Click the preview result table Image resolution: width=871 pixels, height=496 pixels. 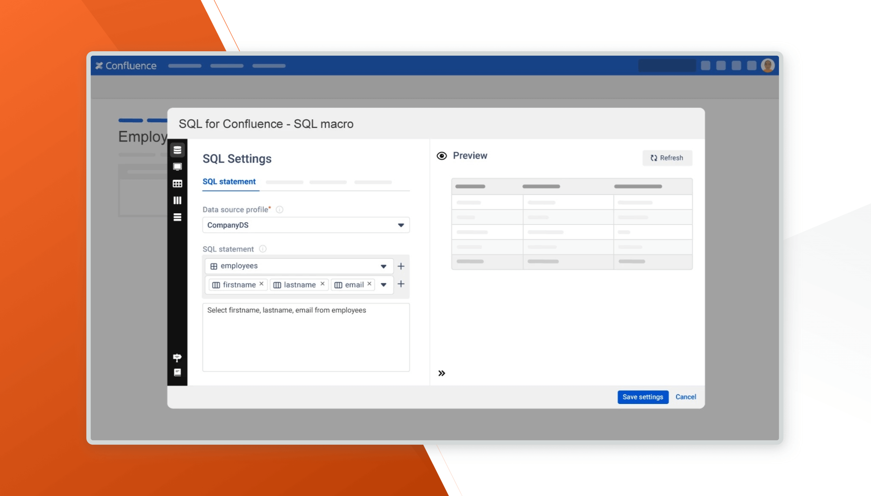[572, 224]
